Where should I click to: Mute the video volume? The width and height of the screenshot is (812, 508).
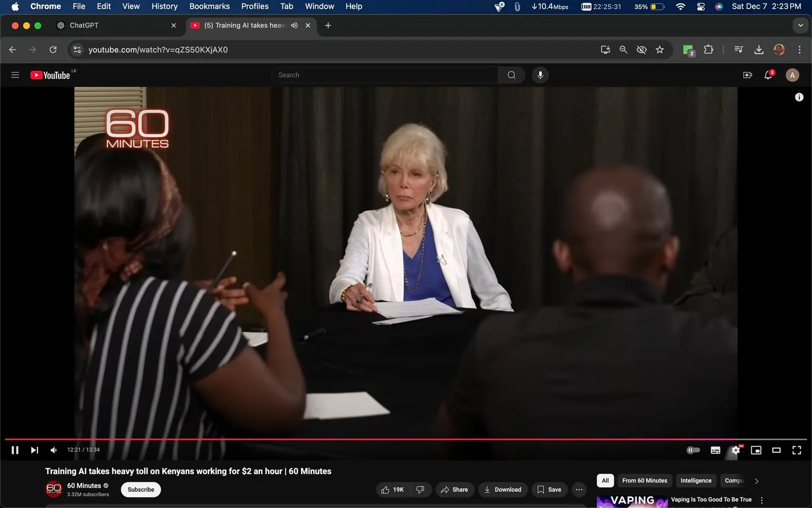[x=53, y=450]
